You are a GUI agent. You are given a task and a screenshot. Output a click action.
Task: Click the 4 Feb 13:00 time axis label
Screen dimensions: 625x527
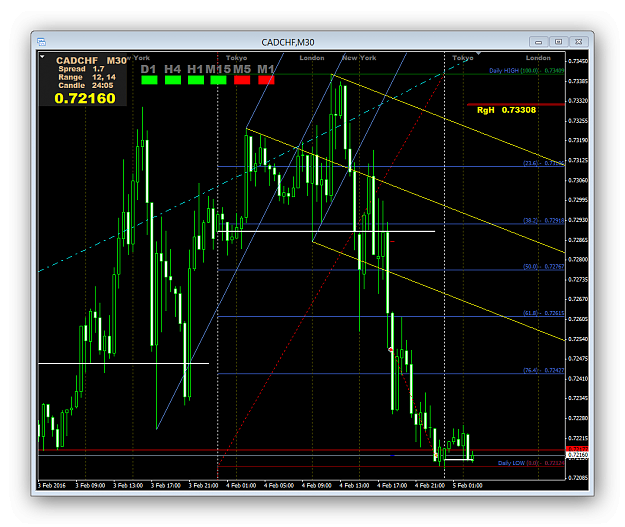354,486
